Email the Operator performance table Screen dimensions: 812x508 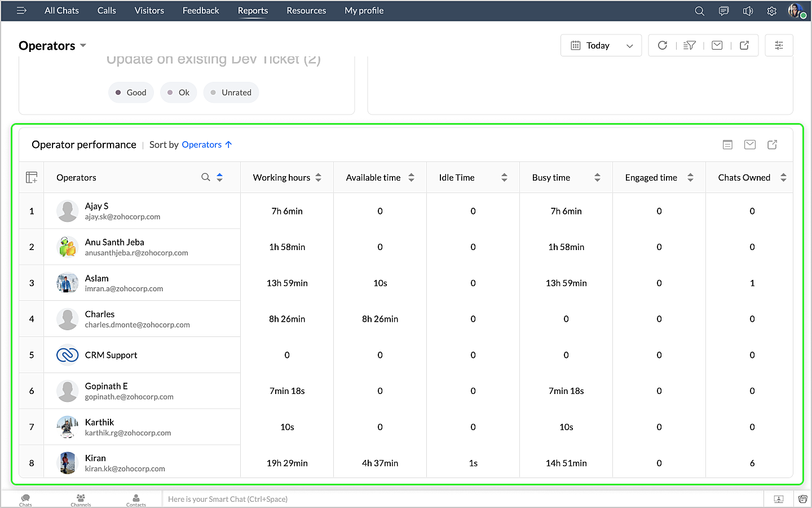[x=749, y=144]
